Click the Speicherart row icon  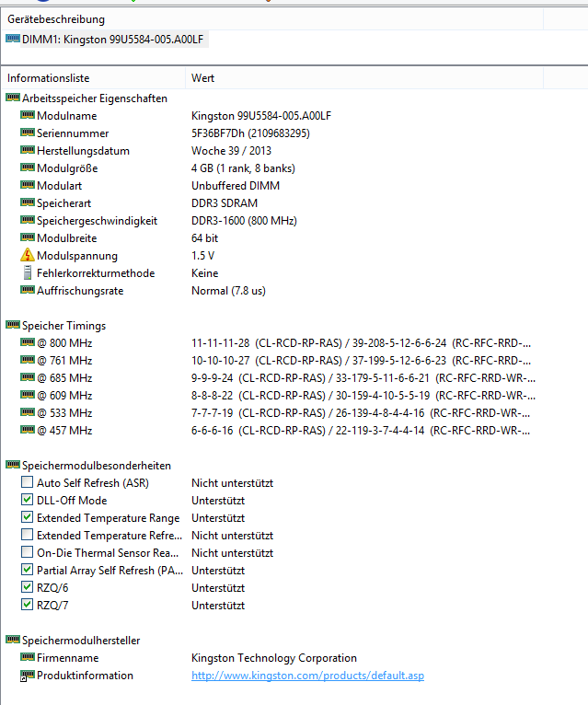point(28,202)
